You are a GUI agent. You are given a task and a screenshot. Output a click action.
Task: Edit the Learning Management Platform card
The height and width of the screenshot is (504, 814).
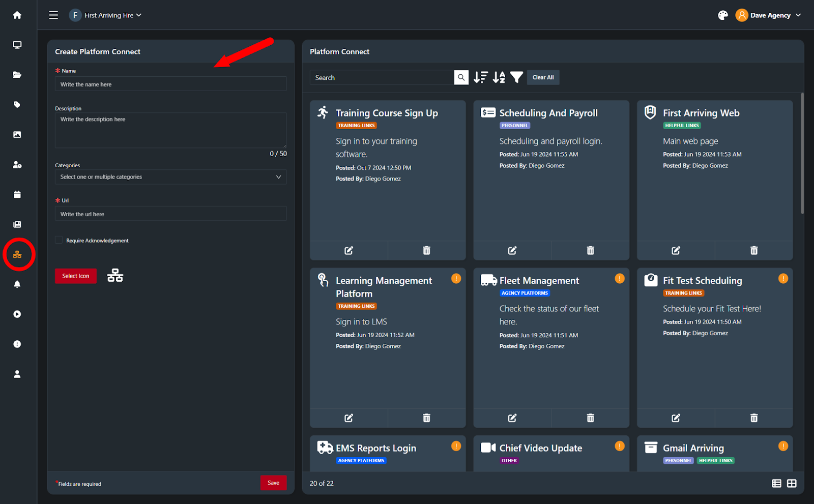(348, 418)
